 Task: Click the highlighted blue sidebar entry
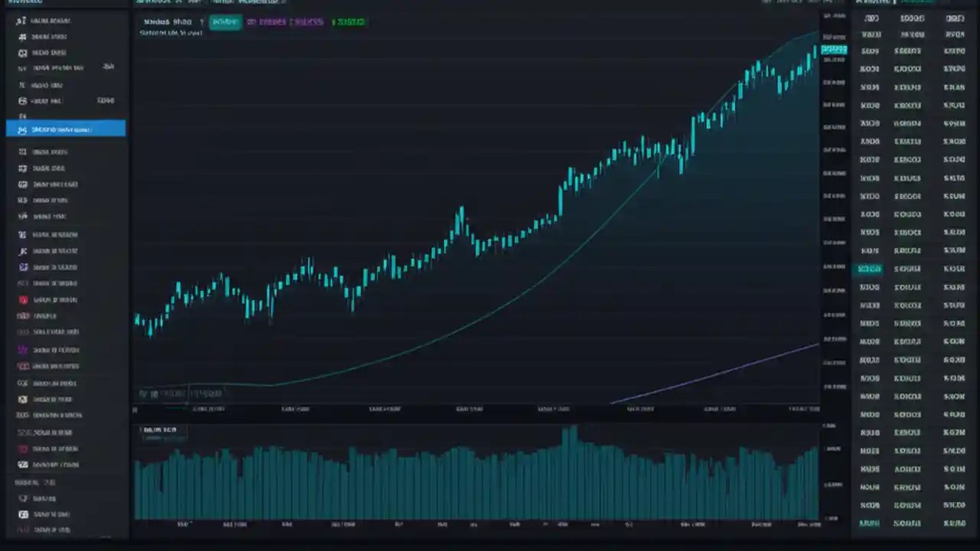[65, 129]
